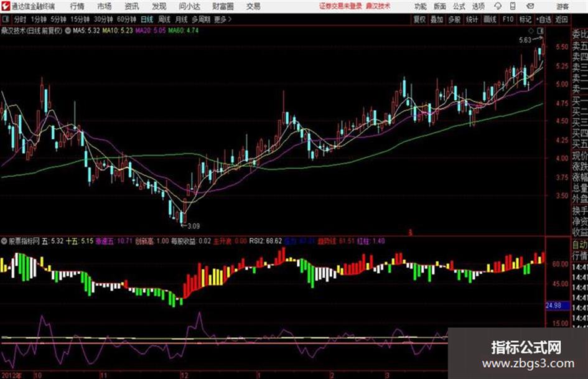Viewport: 588px width, 379px height.
Task: Expand the main chart MA indicator dropdown arrow
Action: pos(68,30)
